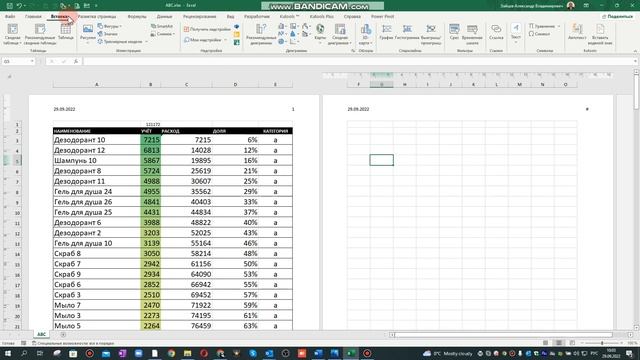The width and height of the screenshot is (640, 360).
Task: Switch to the Review (Рецензирование) tab
Action: [200, 16]
